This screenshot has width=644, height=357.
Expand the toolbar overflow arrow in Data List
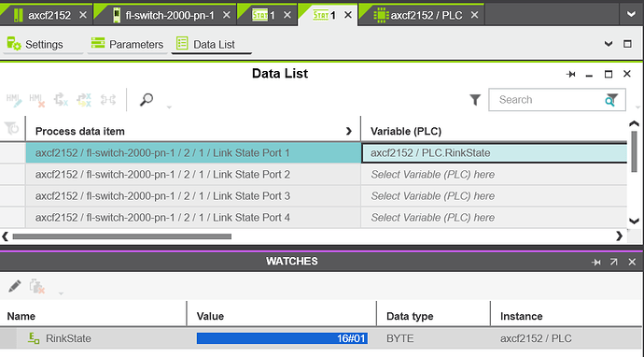click(x=169, y=107)
